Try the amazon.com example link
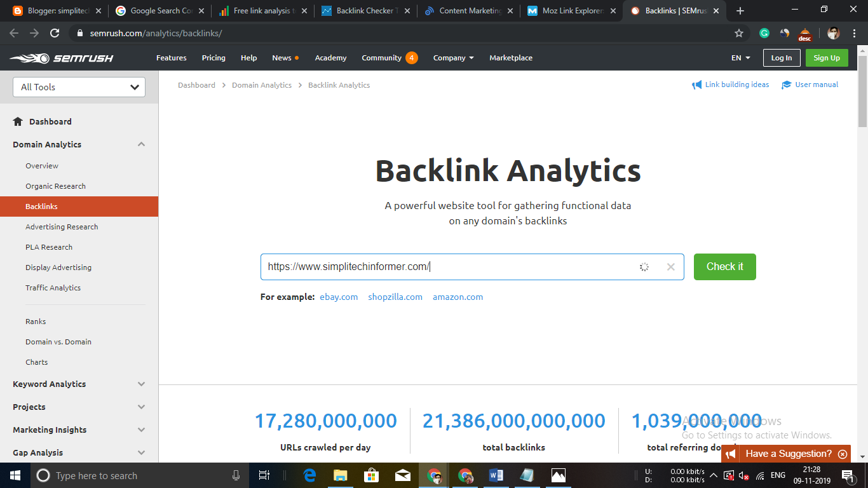The width and height of the screenshot is (868, 488). pyautogui.click(x=458, y=297)
